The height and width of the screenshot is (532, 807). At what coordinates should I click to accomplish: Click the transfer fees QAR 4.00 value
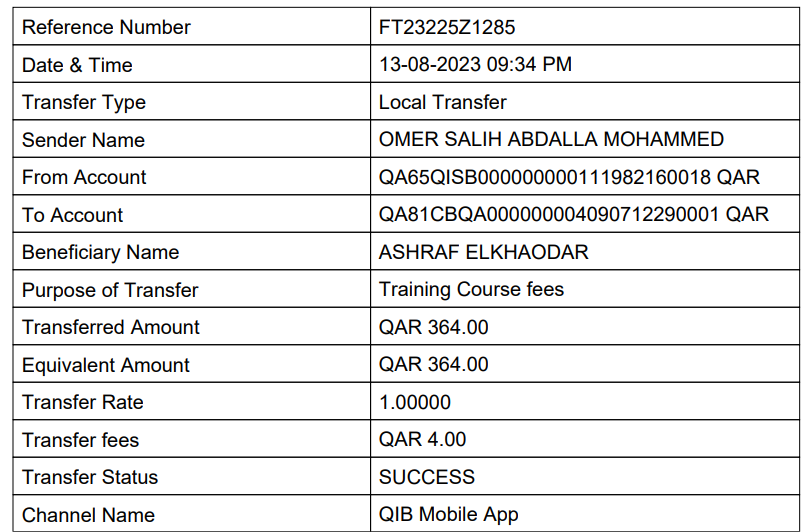[x=422, y=439]
